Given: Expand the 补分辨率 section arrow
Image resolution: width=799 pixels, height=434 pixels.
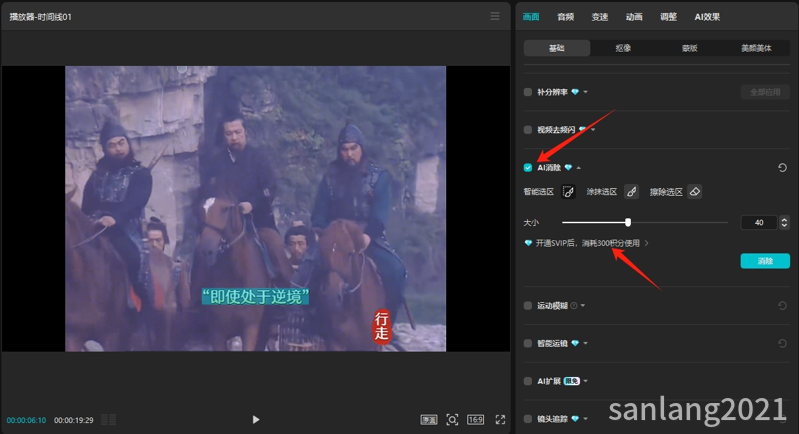Looking at the screenshot, I should [585, 92].
